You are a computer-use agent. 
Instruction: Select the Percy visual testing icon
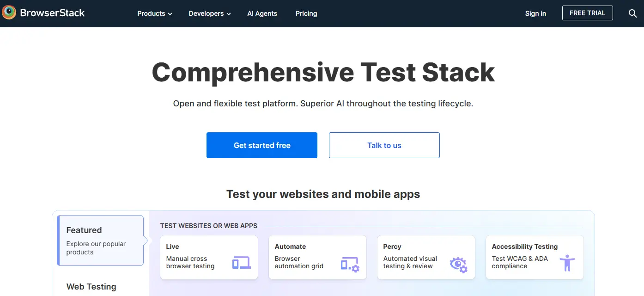coord(458,264)
